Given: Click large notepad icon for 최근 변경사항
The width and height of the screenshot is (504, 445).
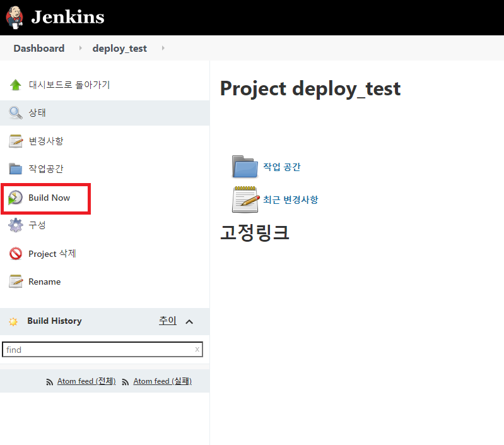Looking at the screenshot, I should (245, 199).
